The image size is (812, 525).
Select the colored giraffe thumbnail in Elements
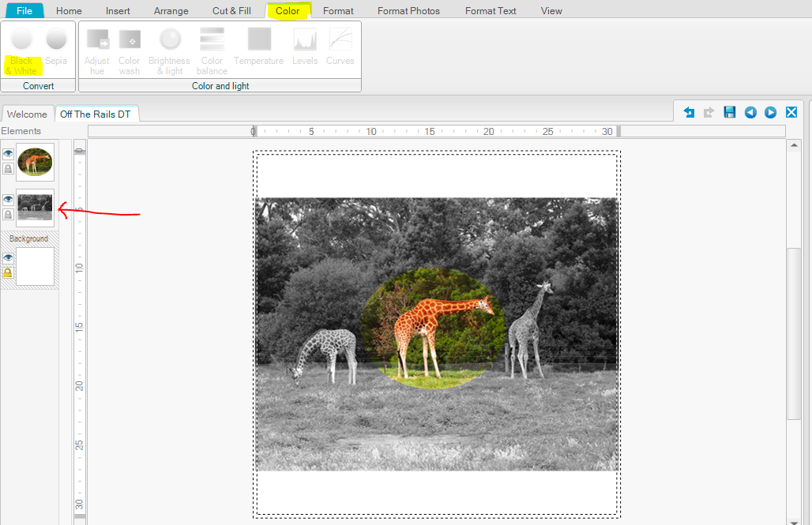35,162
